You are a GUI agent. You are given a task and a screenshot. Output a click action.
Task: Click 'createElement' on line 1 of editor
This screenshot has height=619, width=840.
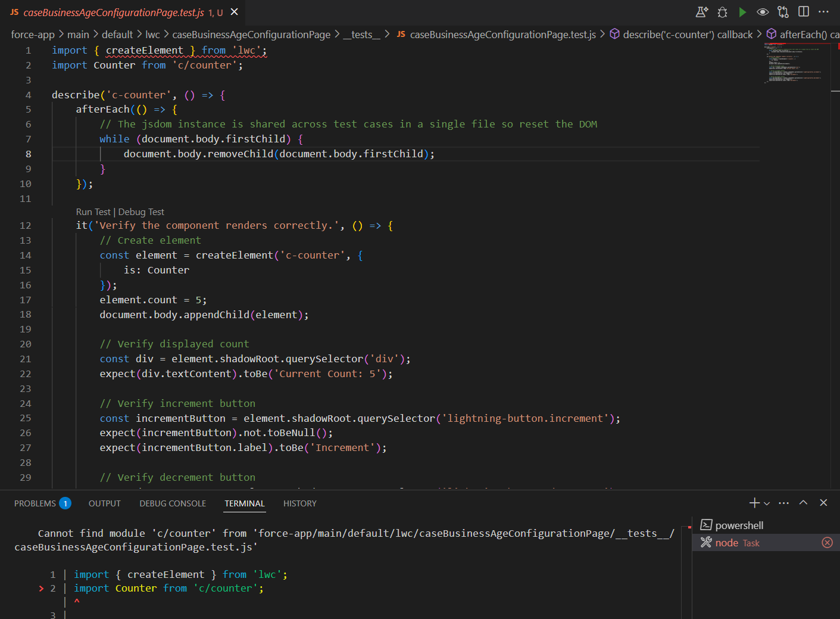tap(145, 50)
